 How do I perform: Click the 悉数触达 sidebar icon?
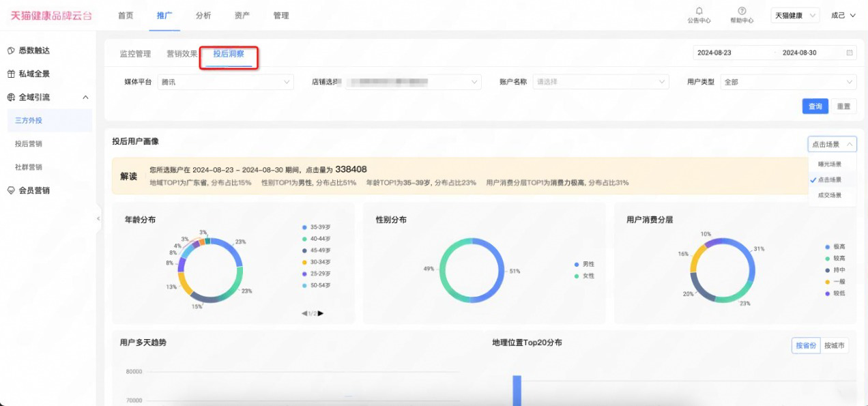click(11, 50)
